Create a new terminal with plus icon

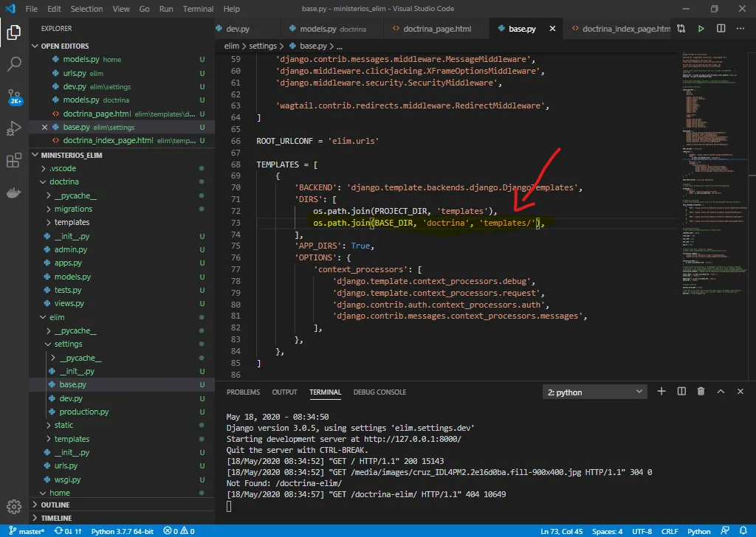point(661,392)
